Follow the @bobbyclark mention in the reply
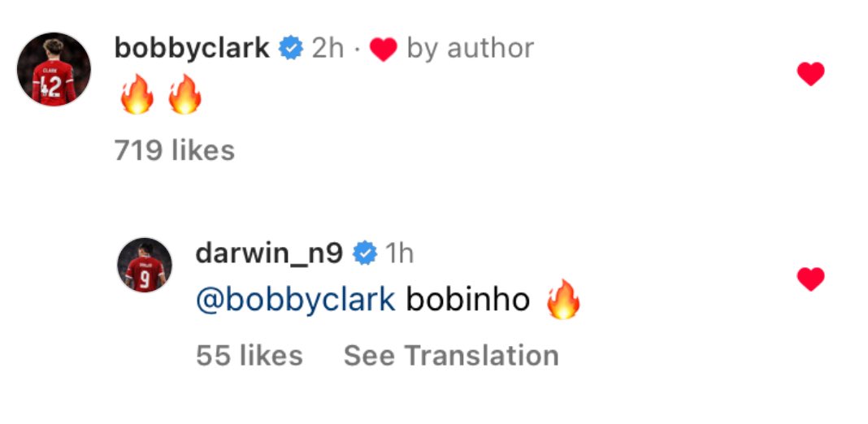The width and height of the screenshot is (868, 424). pos(296,301)
